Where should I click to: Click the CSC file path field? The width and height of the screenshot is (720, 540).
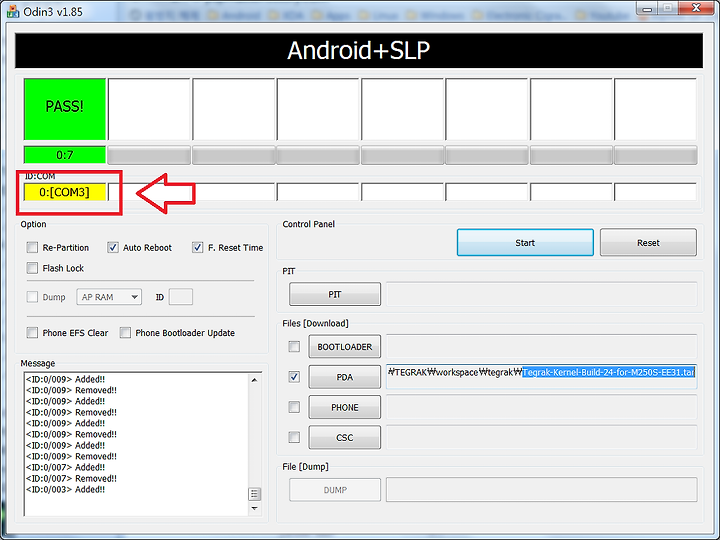[541, 437]
